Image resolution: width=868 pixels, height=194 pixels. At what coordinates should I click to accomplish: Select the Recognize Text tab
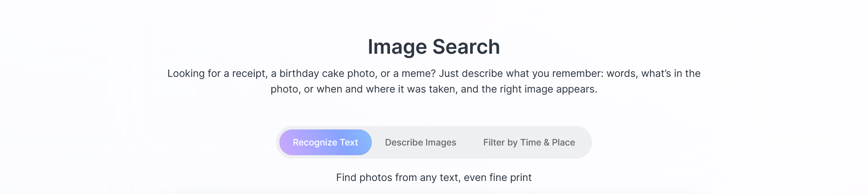325,143
